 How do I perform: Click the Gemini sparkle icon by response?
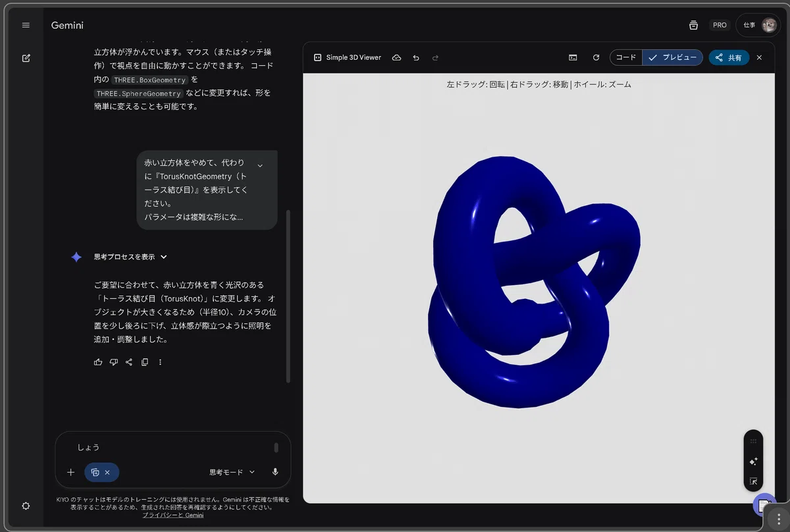(76, 257)
